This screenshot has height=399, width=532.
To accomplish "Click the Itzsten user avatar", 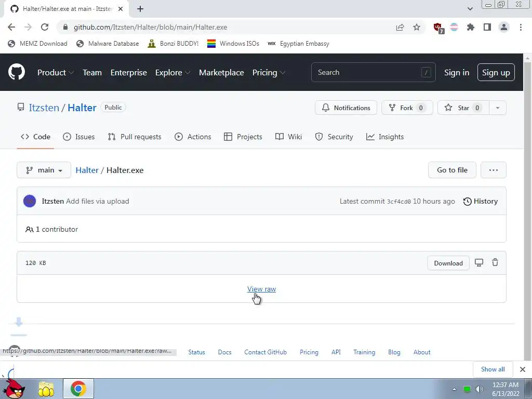I will [30, 201].
